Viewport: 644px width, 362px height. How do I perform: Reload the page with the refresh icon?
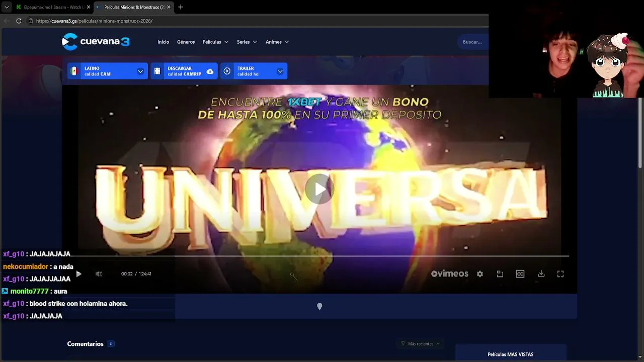[x=19, y=21]
